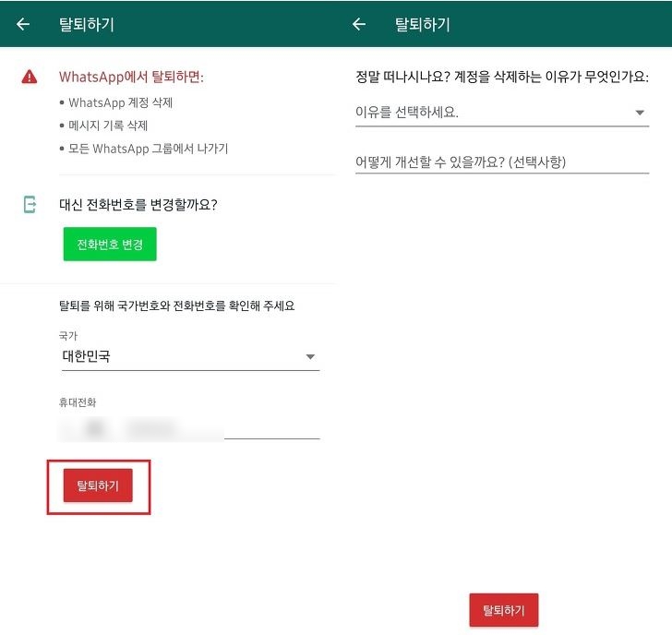Click the right 탈퇴하기 header title
The image size is (672, 635).
(x=423, y=24)
